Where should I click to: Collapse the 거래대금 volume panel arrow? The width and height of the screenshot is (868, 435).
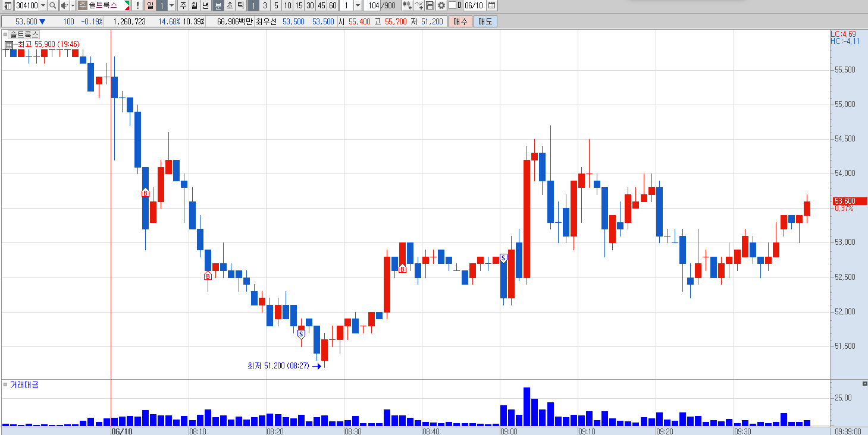[864, 384]
